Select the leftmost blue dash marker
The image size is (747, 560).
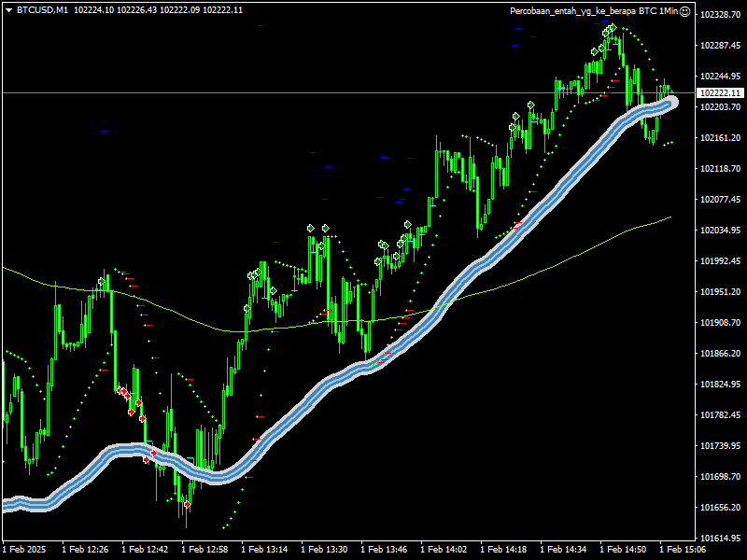104,132
